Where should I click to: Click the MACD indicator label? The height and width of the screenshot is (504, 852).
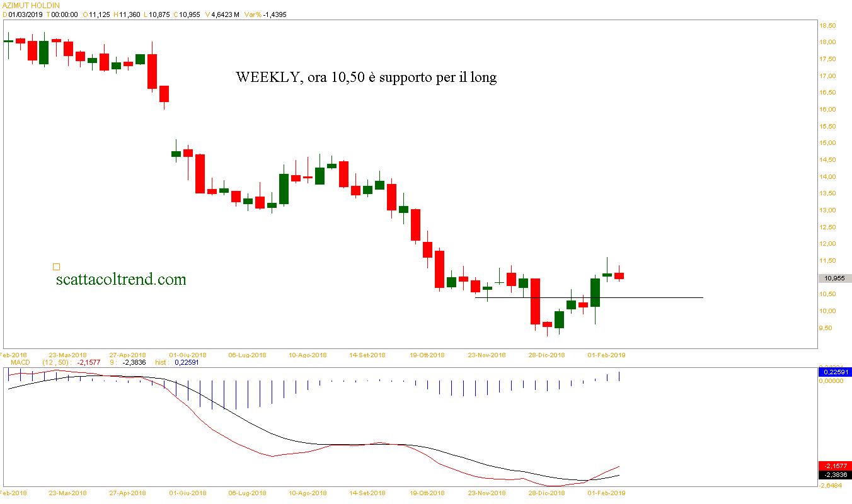point(20,363)
